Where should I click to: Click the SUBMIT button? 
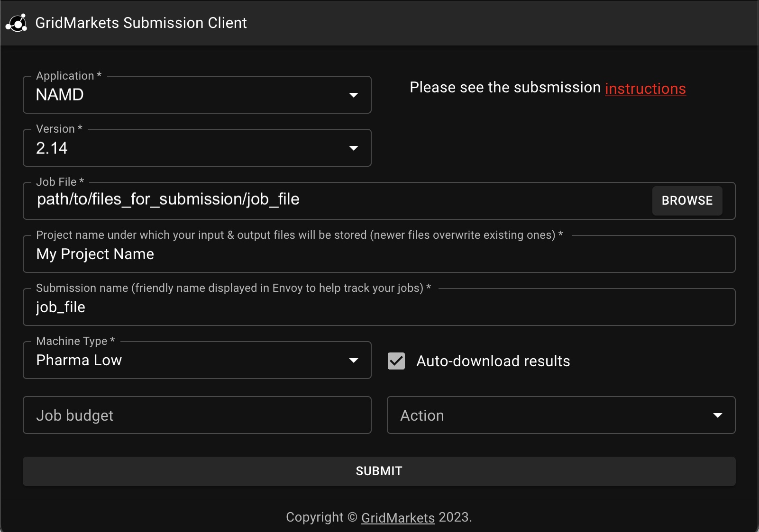[x=379, y=471]
